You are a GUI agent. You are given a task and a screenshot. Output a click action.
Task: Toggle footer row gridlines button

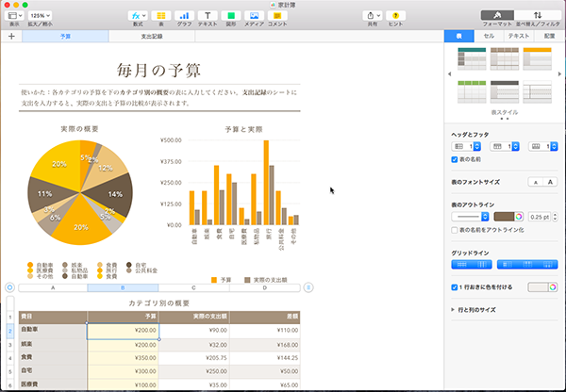547,265
